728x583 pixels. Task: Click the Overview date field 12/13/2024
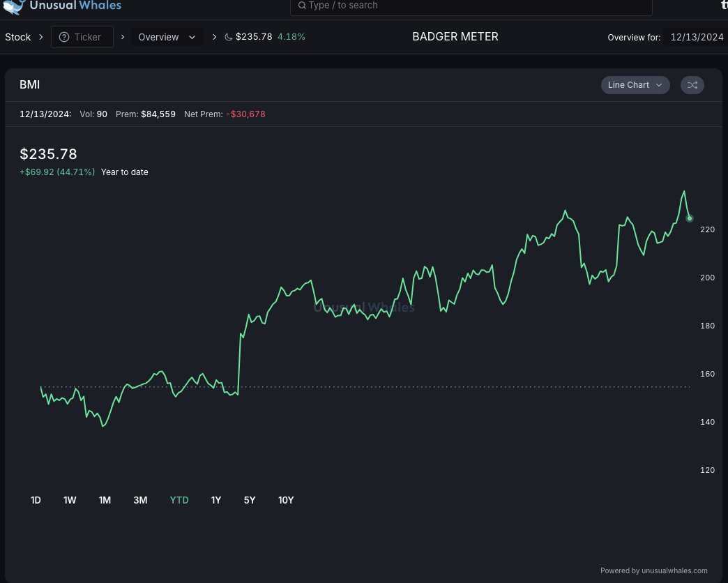(697, 37)
